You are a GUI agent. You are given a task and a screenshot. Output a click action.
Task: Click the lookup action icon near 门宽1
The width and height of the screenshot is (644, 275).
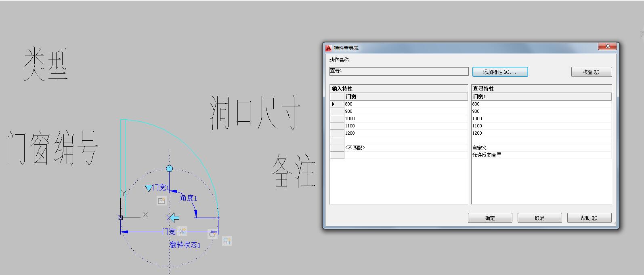162,201
